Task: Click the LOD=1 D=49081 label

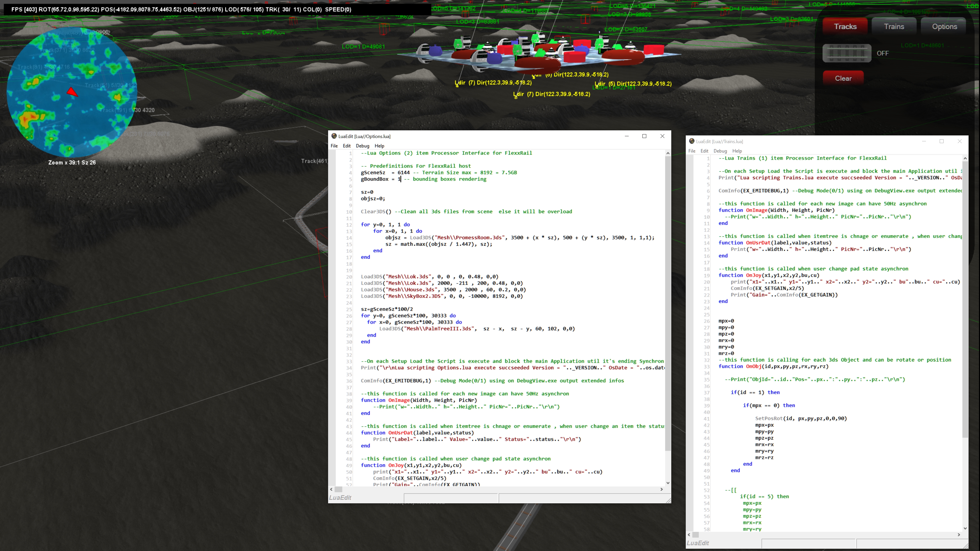Action: 363,46
